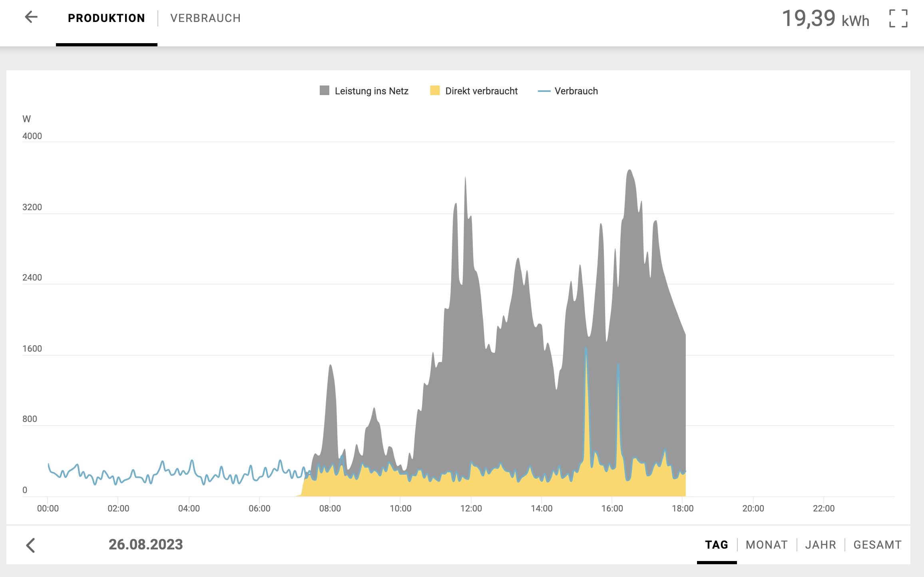Click the gray Leistung ins Netz swatch

(325, 90)
